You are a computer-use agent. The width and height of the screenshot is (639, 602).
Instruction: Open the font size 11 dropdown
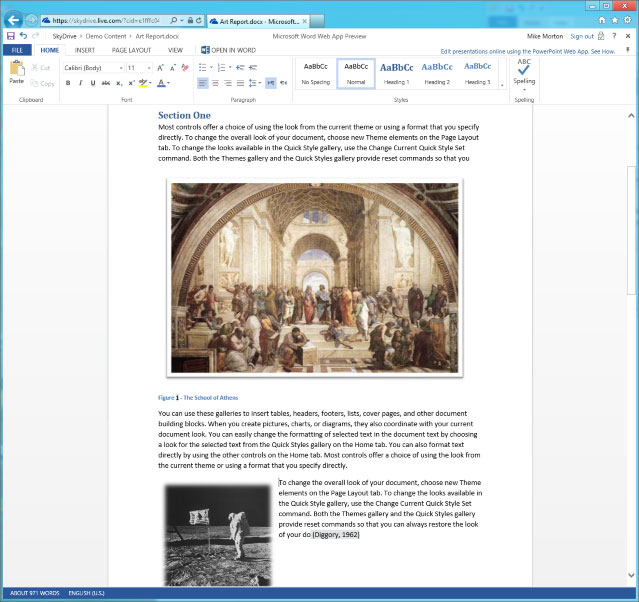[x=139, y=68]
